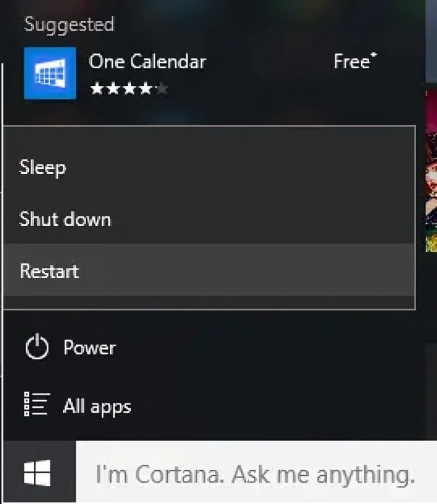Focus the Cortana 'Ask me anything' search box
Screen dimensions: 437x504
[x=255, y=475]
